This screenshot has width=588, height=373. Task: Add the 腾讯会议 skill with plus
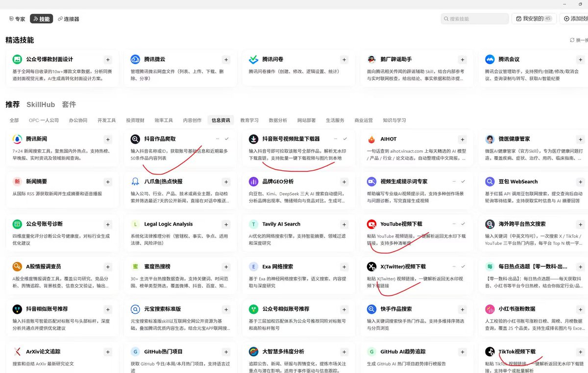pos(580,60)
